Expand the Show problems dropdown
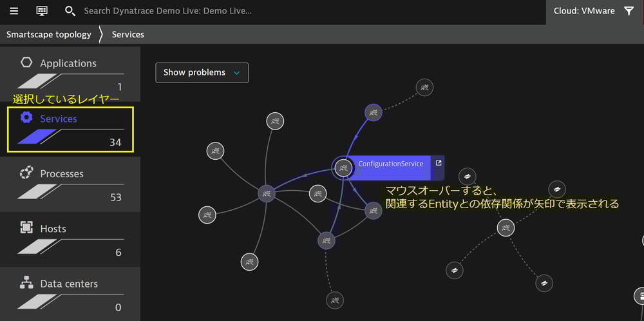Image resolution: width=644 pixels, height=321 pixels. pos(202,73)
